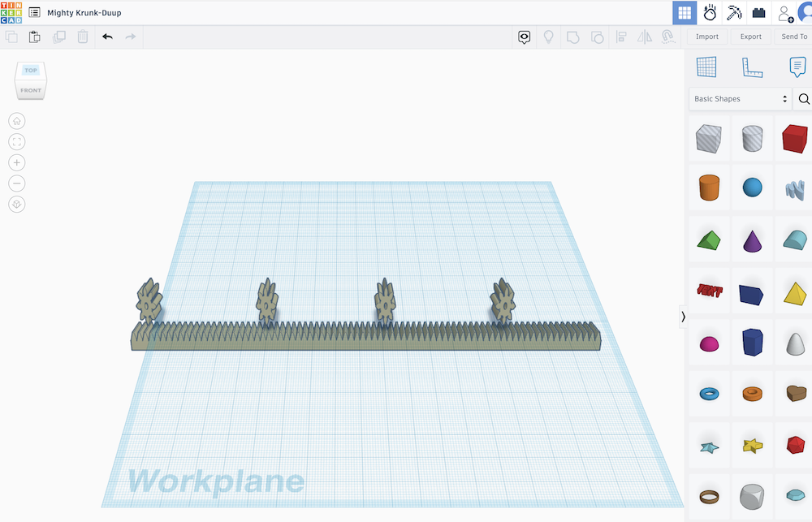Undo the last action
812x522 pixels.
[107, 37]
